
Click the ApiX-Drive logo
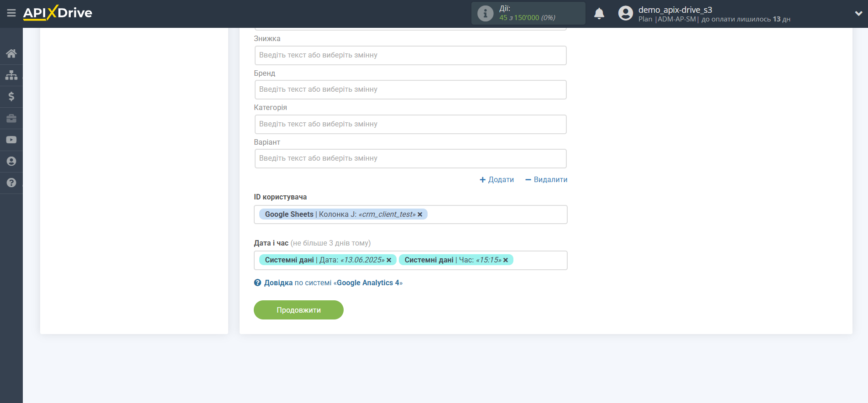click(58, 13)
